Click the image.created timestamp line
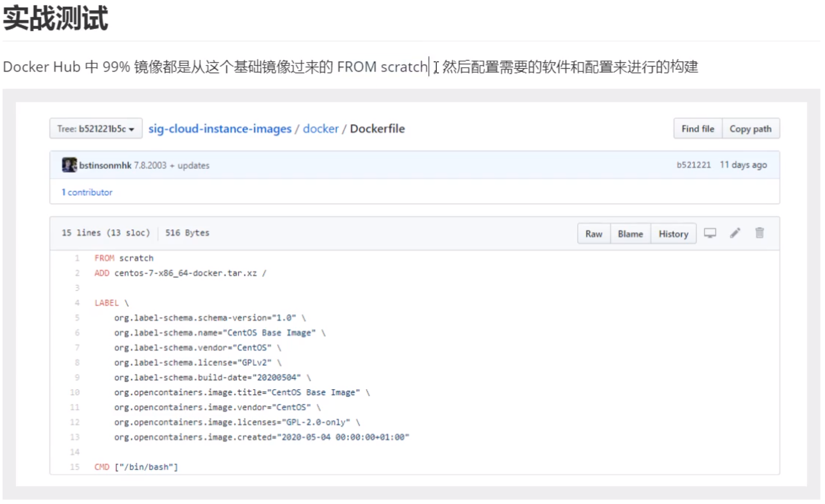Viewport: 825px width, 504px height. 262,437
